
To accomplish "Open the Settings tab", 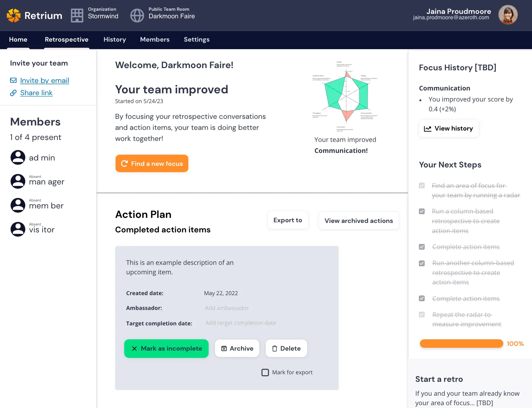I will pos(197,39).
